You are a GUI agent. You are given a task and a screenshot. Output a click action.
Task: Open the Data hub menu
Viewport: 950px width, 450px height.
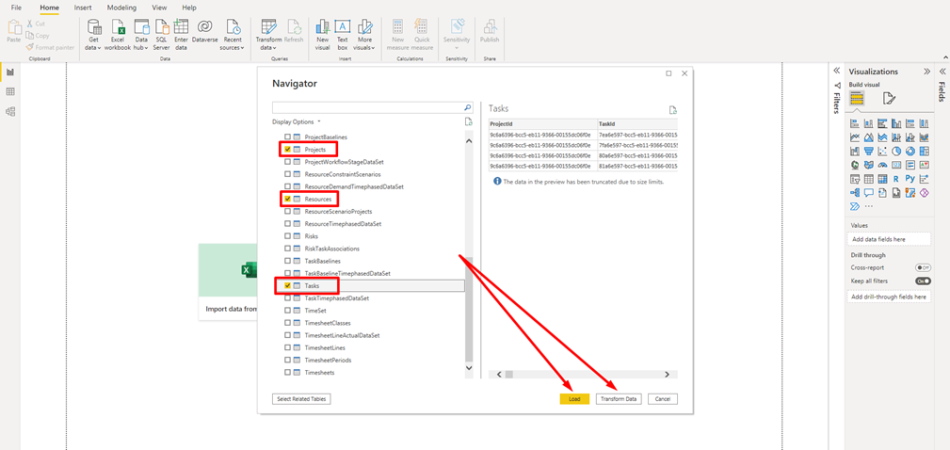pos(141,34)
